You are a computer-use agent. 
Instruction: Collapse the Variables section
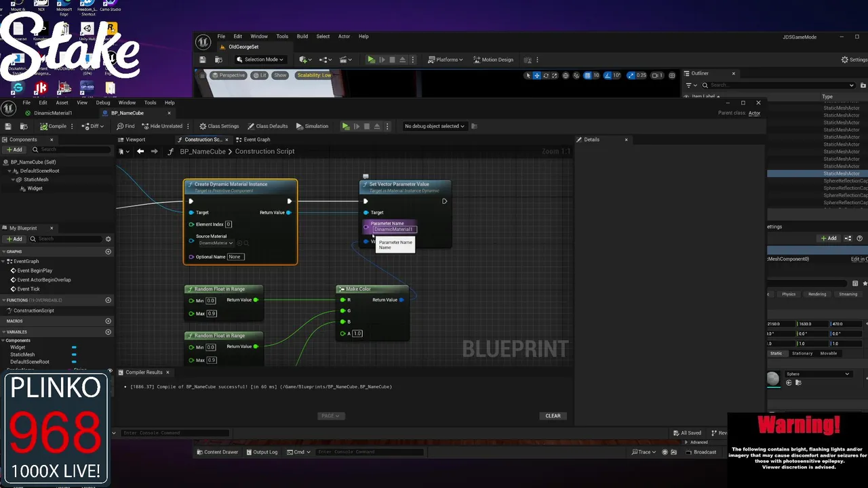[x=3, y=332]
